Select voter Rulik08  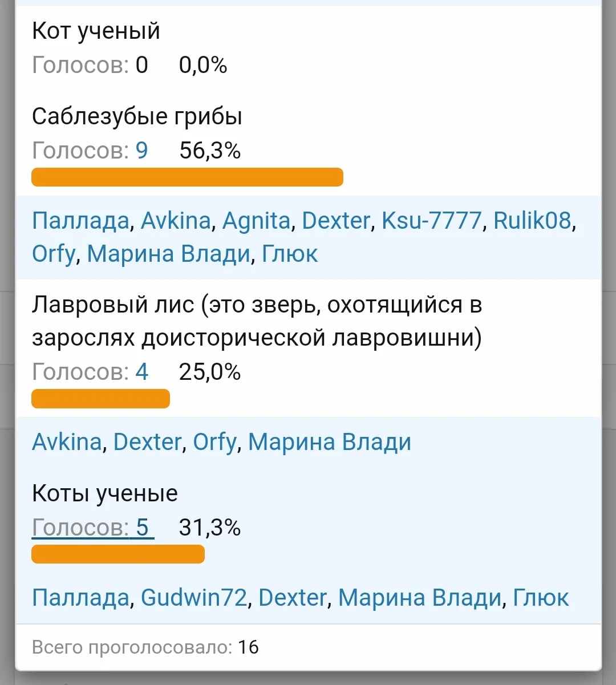[532, 220]
